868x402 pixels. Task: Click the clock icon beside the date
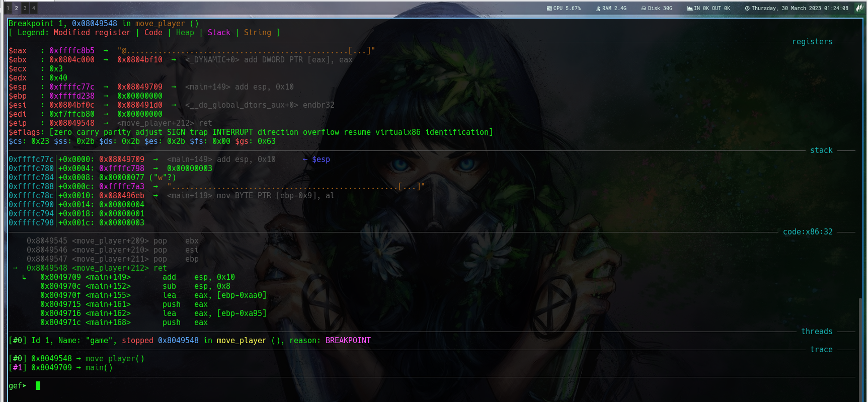(747, 8)
